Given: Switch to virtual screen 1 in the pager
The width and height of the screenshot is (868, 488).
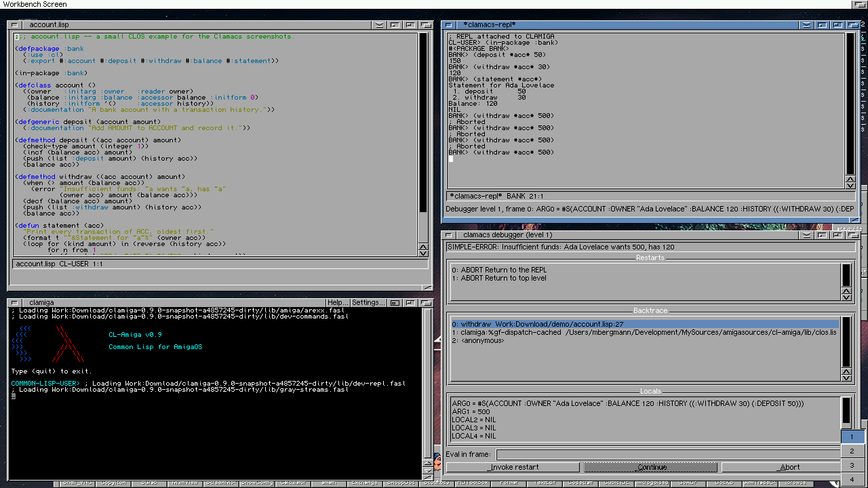Looking at the screenshot, I should point(852,436).
